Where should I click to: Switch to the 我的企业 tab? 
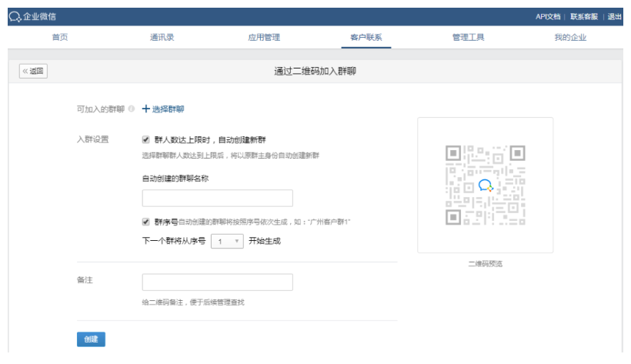click(x=570, y=38)
